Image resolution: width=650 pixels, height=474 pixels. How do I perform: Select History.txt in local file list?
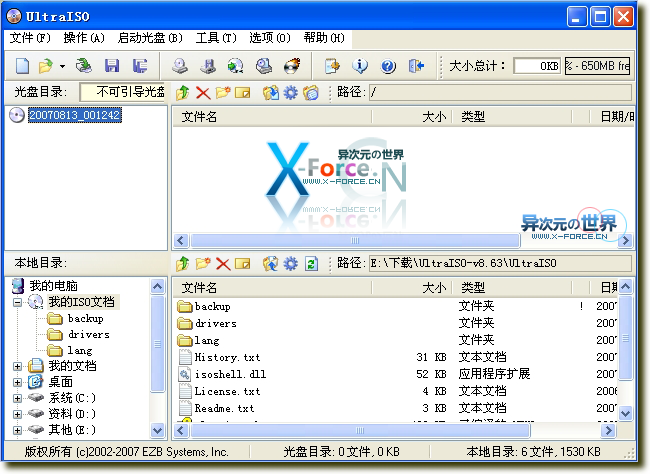pyautogui.click(x=227, y=357)
